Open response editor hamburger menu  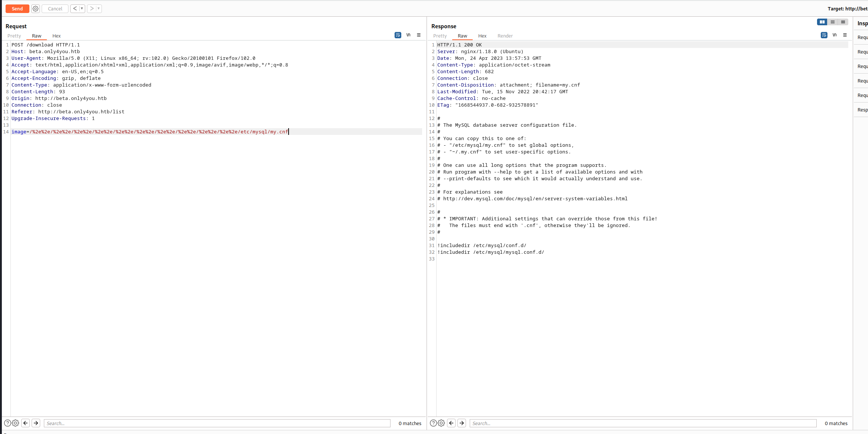pyautogui.click(x=845, y=35)
